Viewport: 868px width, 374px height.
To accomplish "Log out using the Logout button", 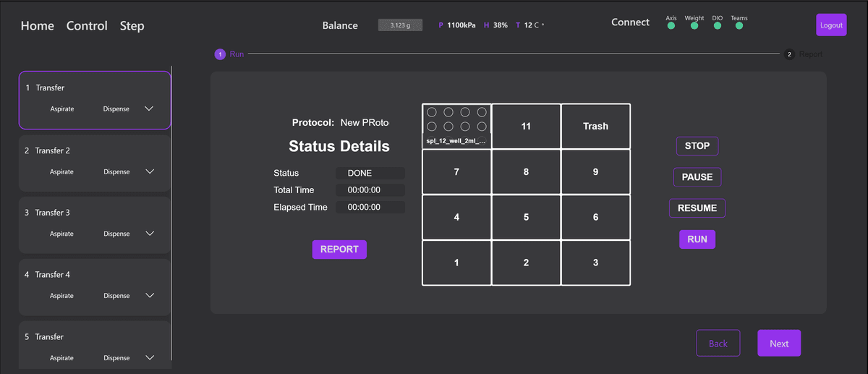I will point(831,25).
